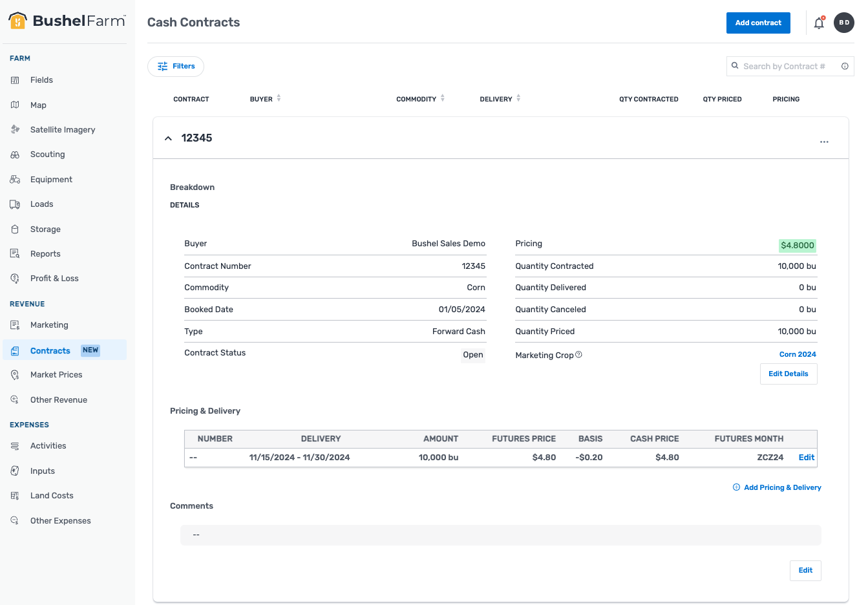Open notifications bell icon
This screenshot has height=605, width=868.
coord(819,23)
